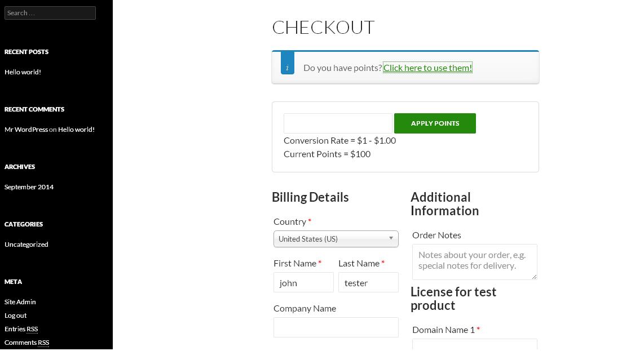Go to Site Admin
The width and height of the screenshot is (644, 351).
tap(20, 302)
